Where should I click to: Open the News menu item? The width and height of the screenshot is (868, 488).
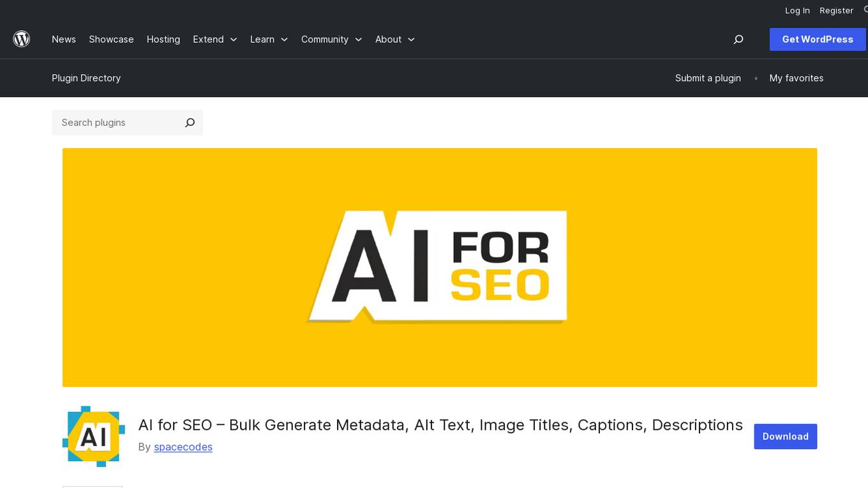tap(64, 40)
